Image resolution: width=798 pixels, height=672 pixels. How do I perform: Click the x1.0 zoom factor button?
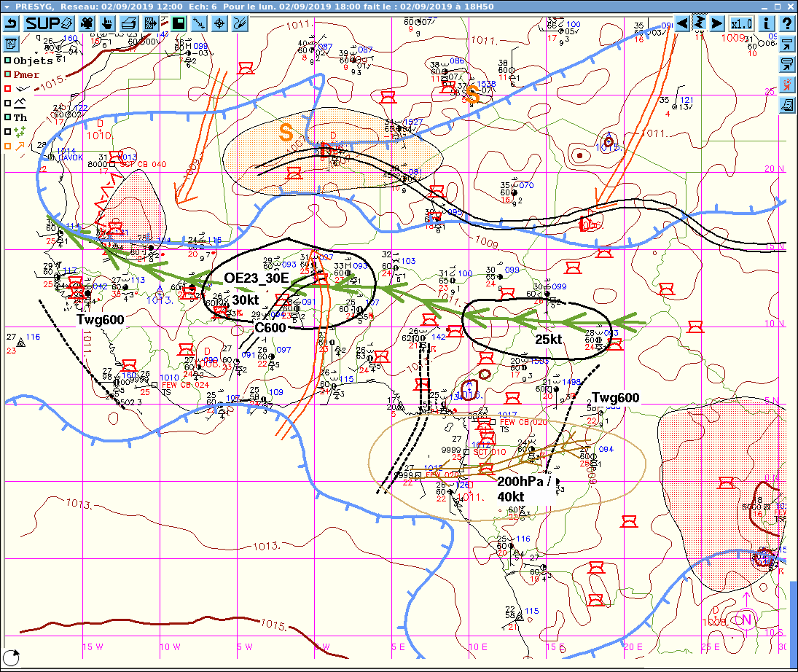pyautogui.click(x=741, y=23)
